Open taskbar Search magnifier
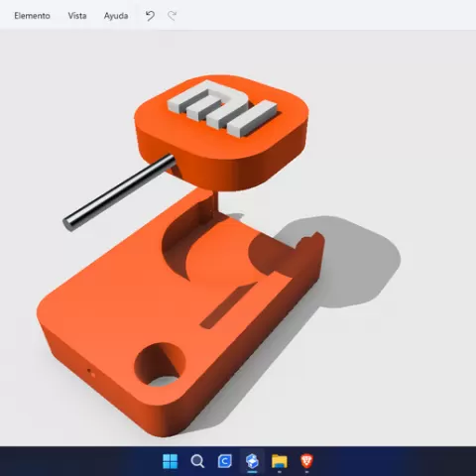Viewport: 476px width, 476px height. click(197, 461)
